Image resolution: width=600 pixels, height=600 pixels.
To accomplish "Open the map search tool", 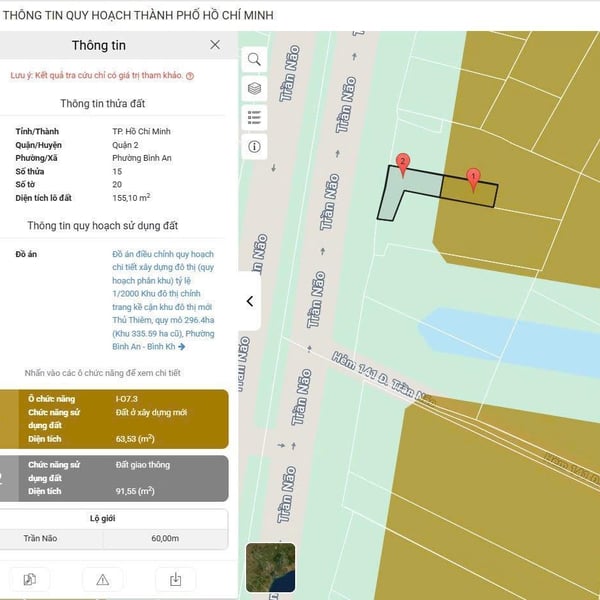I will click(254, 59).
